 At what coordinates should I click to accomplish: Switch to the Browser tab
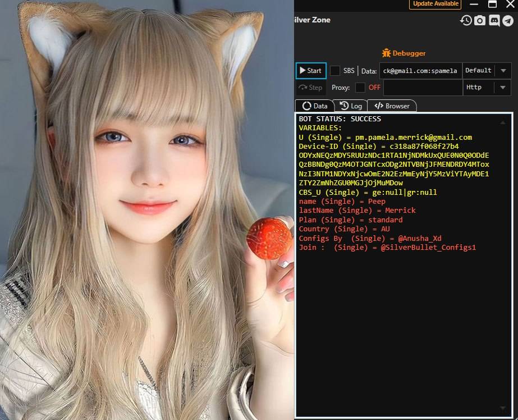pos(392,106)
